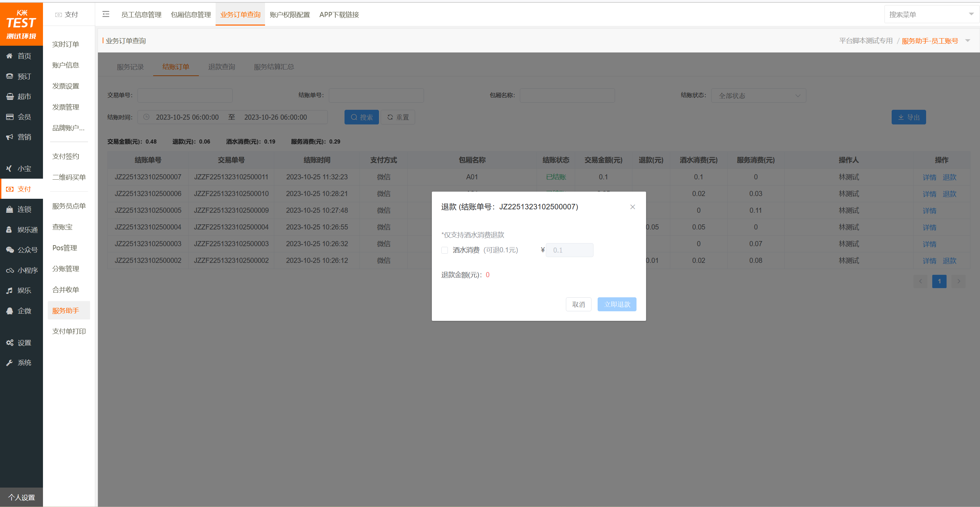Image resolution: width=980 pixels, height=507 pixels.
Task: Open the 账户权限配置 tab
Action: click(x=290, y=14)
